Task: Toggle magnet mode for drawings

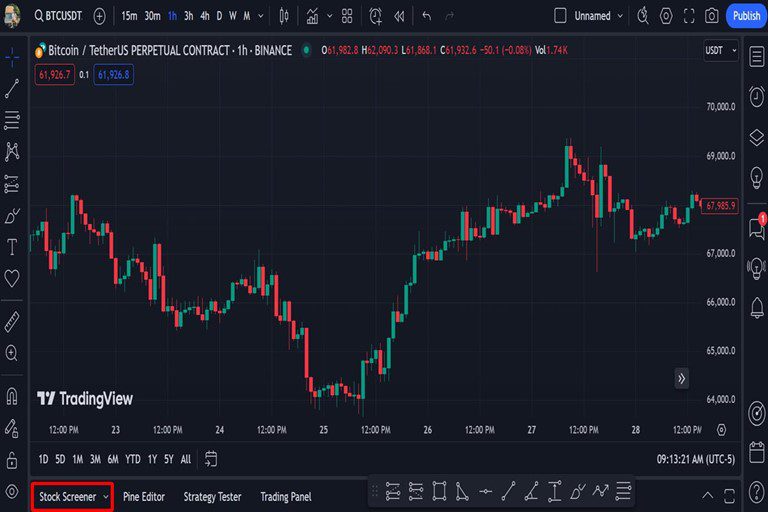Action: click(12, 396)
